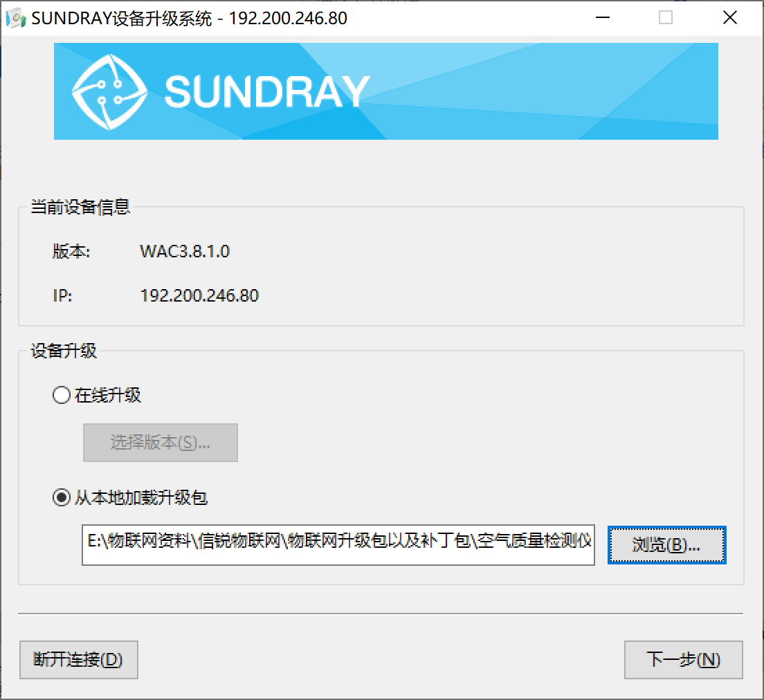Focus the upgrade package path input field
This screenshot has width=764, height=700.
click(x=338, y=544)
